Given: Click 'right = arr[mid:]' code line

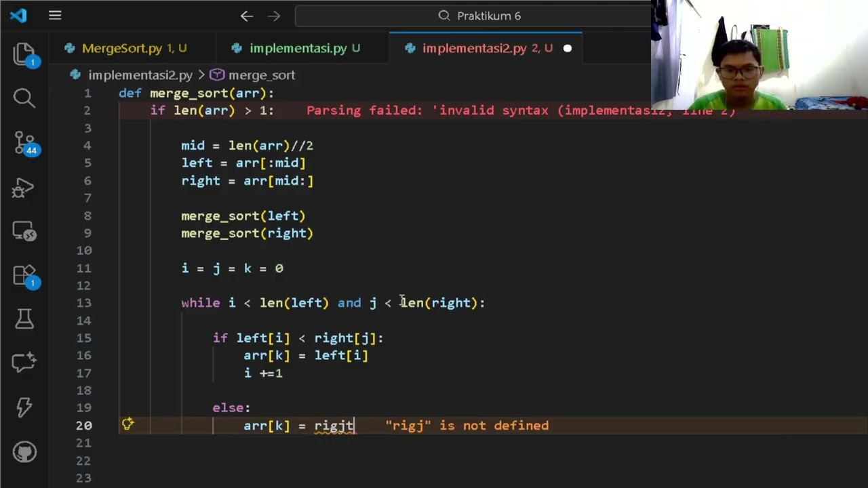Looking at the screenshot, I should pos(248,181).
